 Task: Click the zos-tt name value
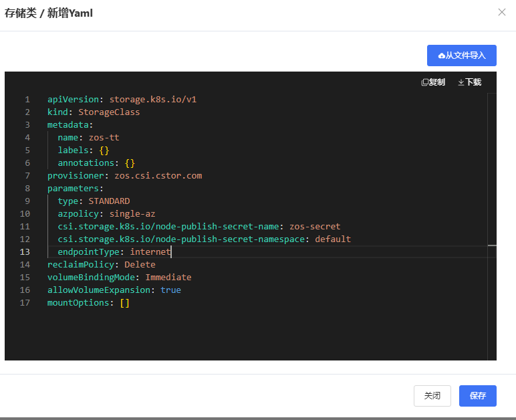point(104,138)
